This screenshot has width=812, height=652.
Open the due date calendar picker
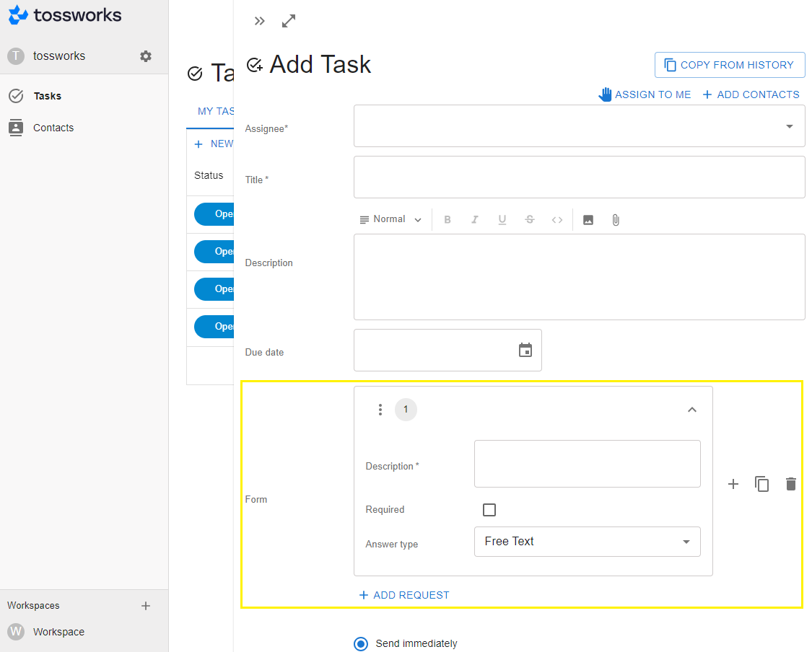tap(525, 351)
